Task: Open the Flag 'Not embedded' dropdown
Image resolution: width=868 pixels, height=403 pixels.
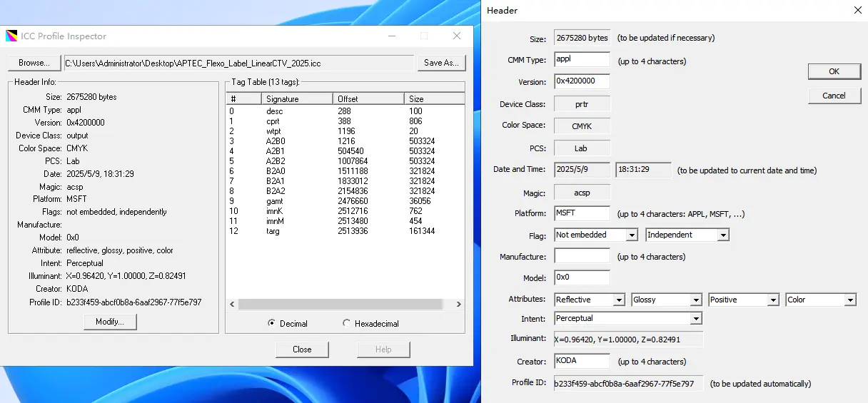Action: (x=596, y=235)
